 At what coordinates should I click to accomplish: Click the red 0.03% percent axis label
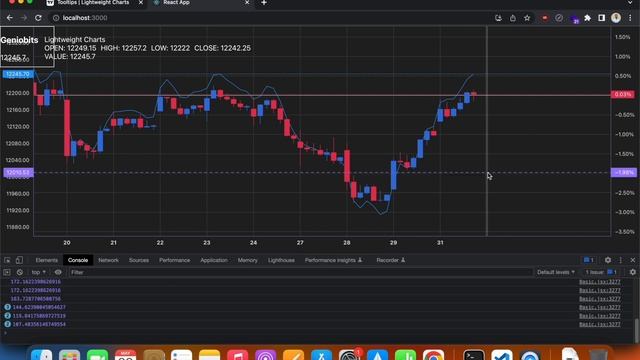(x=623, y=94)
